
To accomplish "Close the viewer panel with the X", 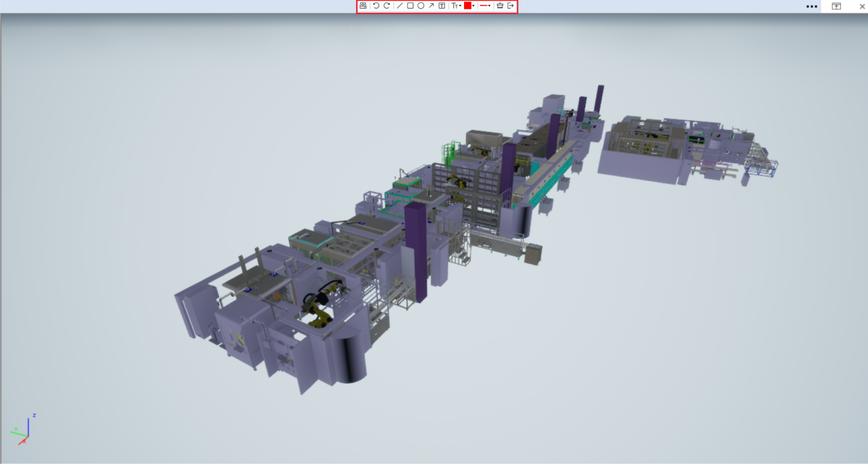I will (862, 6).
